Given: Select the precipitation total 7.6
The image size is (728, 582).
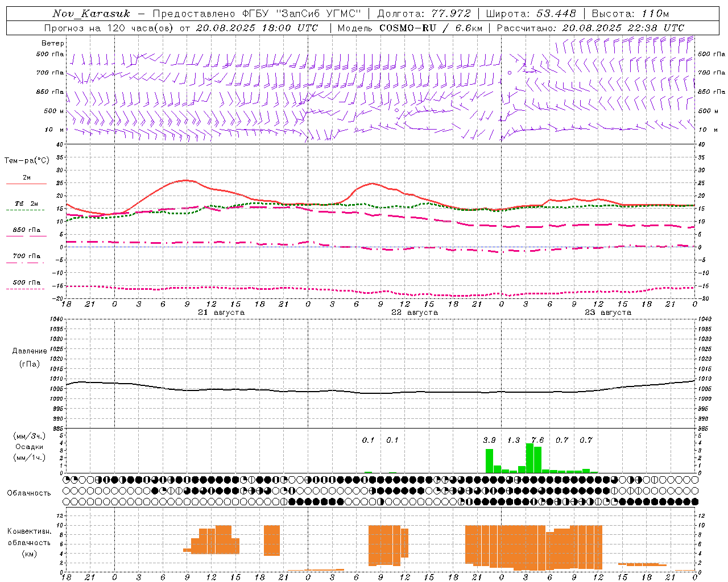Looking at the screenshot, I should 537,440.
